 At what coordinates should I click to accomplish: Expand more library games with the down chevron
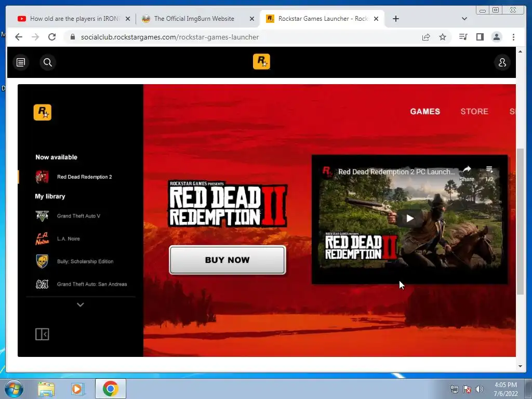pos(81,304)
